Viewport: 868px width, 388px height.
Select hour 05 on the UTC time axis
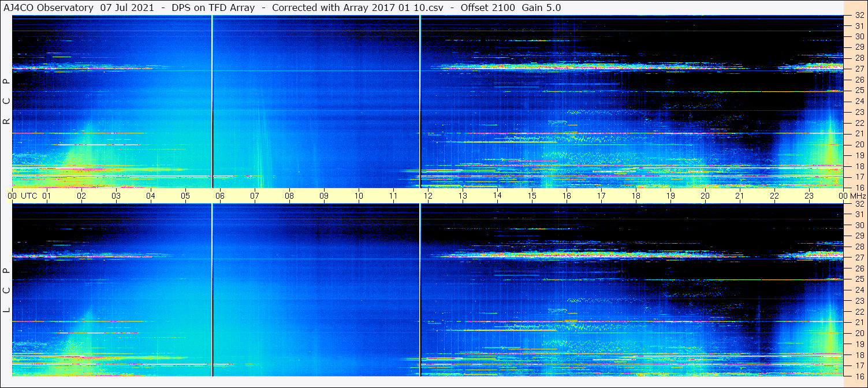tap(185, 196)
